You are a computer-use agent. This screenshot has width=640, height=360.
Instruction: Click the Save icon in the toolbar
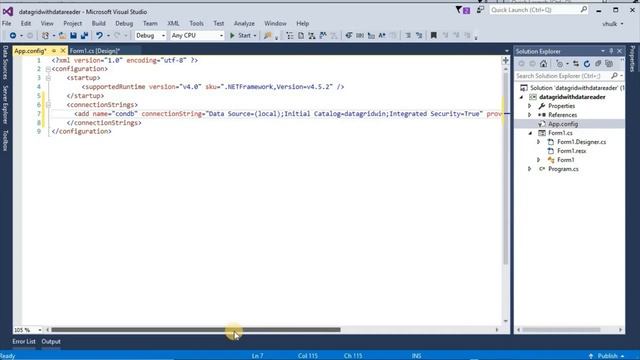[73, 36]
